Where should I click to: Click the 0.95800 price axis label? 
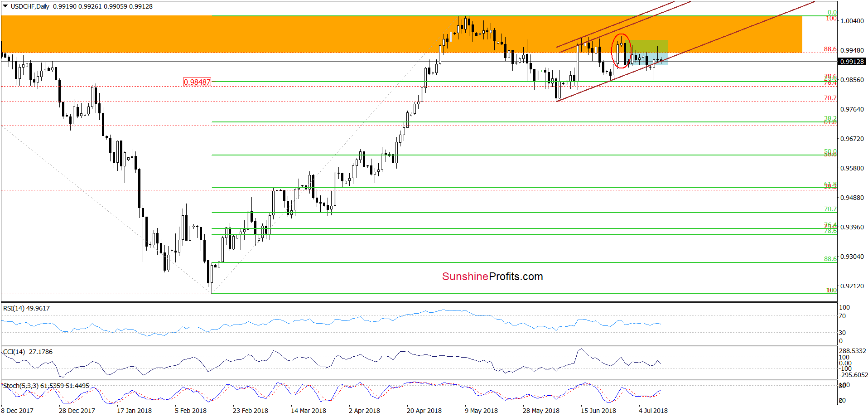(852, 168)
